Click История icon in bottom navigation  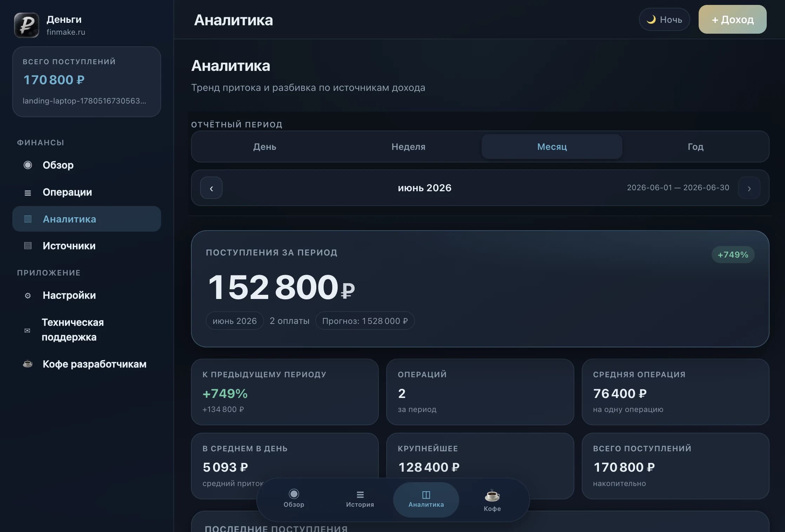coord(360,494)
